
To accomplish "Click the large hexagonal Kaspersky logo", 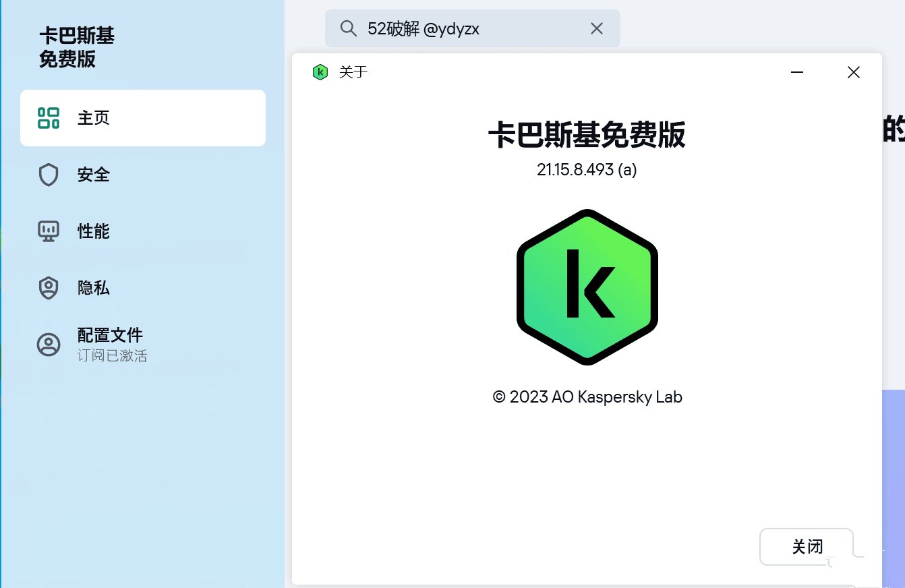I will coord(587,285).
